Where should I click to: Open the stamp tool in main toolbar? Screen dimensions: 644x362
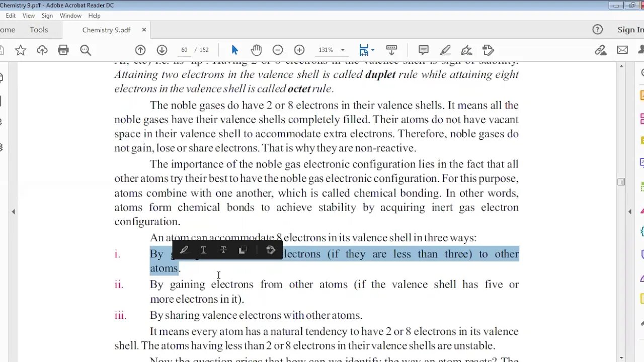click(488, 50)
